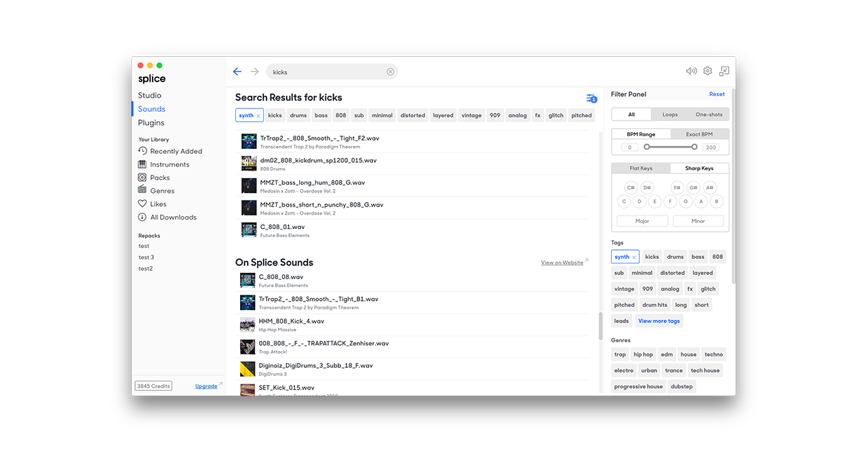The image size is (868, 456).
Task: Filter by Loops only
Action: (x=670, y=115)
